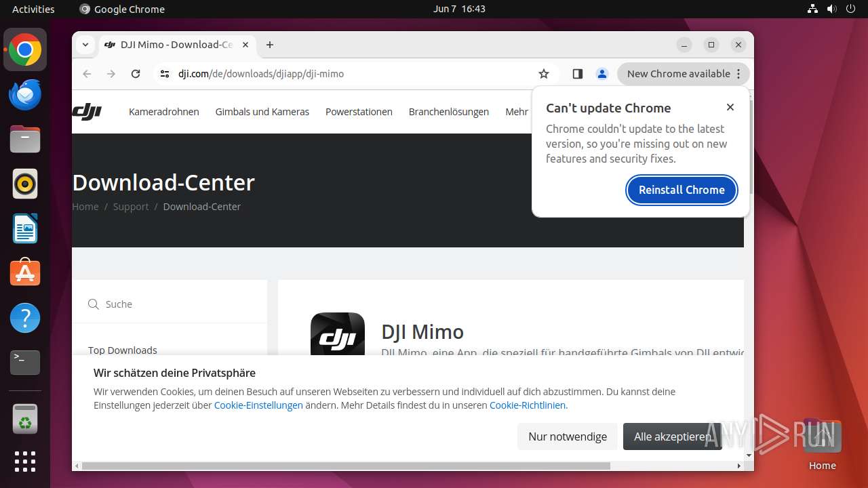Show Applications grid in the dock
This screenshot has height=488, width=868.
25,462
